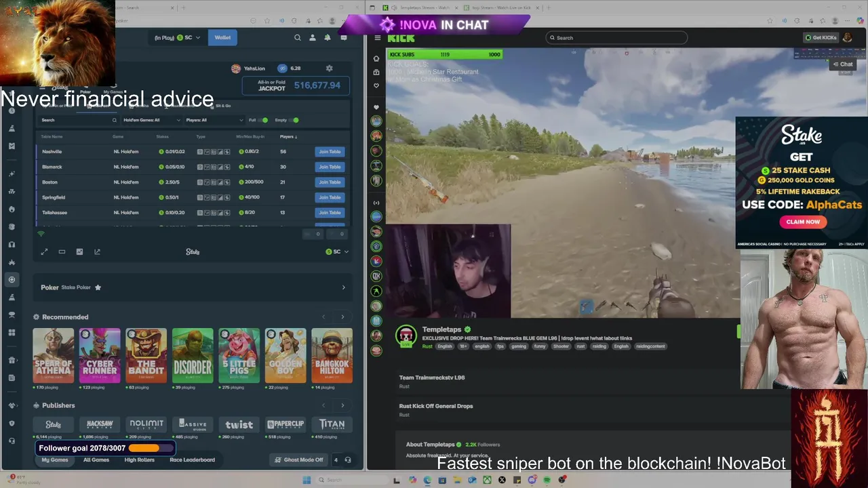Open Bangkok Hilton game thumbnail
Screen dimensions: 868x488
332,355
